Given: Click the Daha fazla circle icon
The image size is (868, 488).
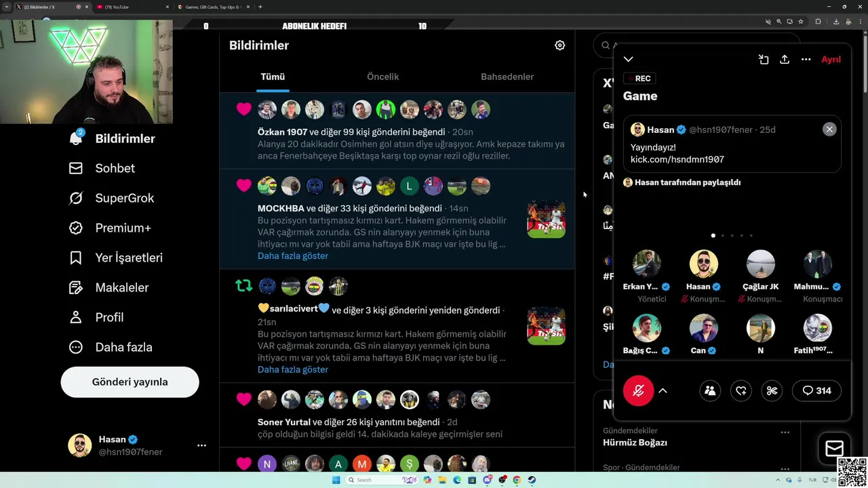Looking at the screenshot, I should pos(76,347).
